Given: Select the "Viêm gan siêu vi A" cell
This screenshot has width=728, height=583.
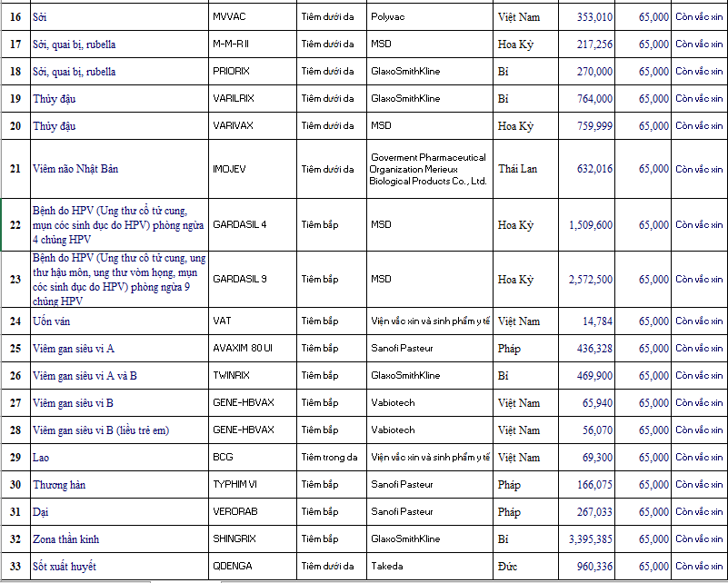Looking at the screenshot, I should pyautogui.click(x=119, y=349).
